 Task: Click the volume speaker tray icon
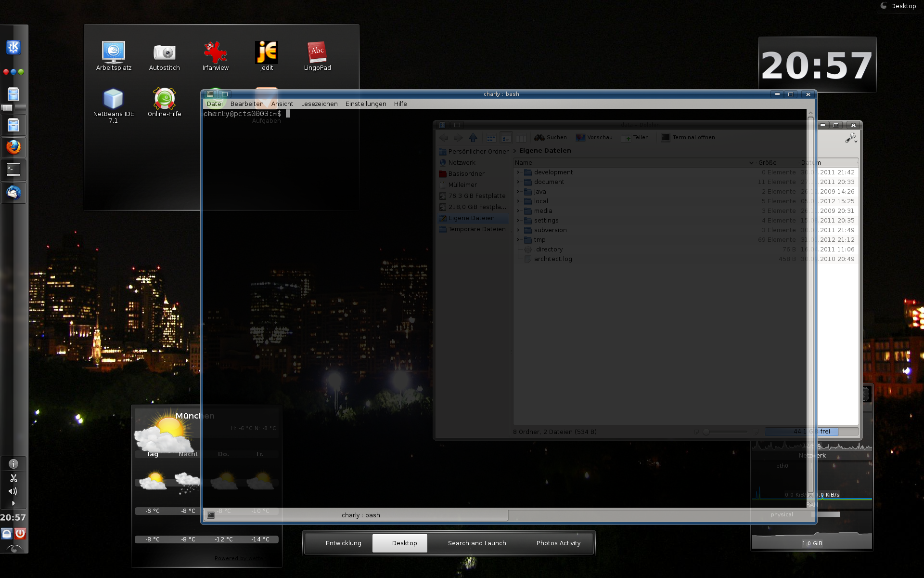(13, 491)
